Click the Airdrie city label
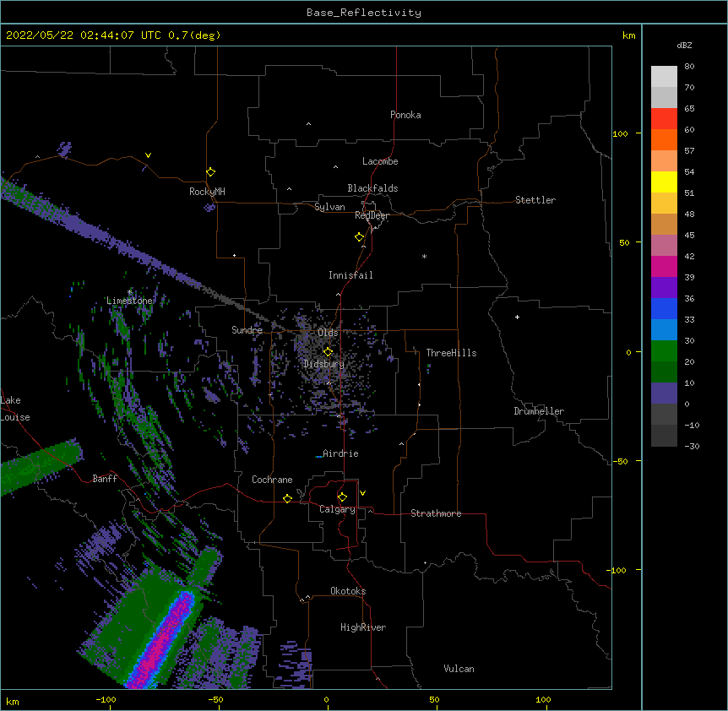728x711 pixels. click(340, 453)
